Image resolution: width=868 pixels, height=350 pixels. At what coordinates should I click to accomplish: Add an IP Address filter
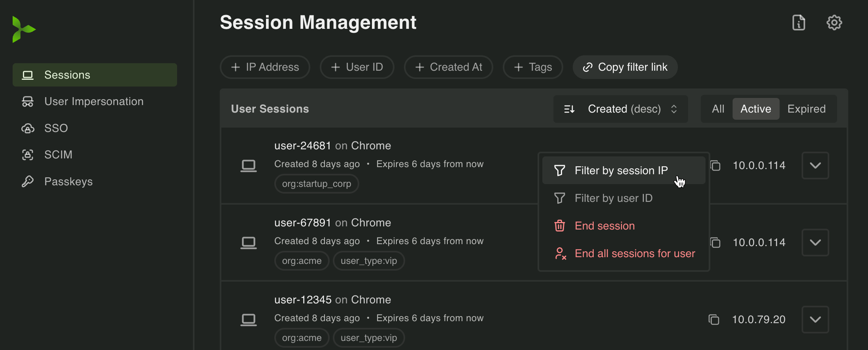[265, 67]
